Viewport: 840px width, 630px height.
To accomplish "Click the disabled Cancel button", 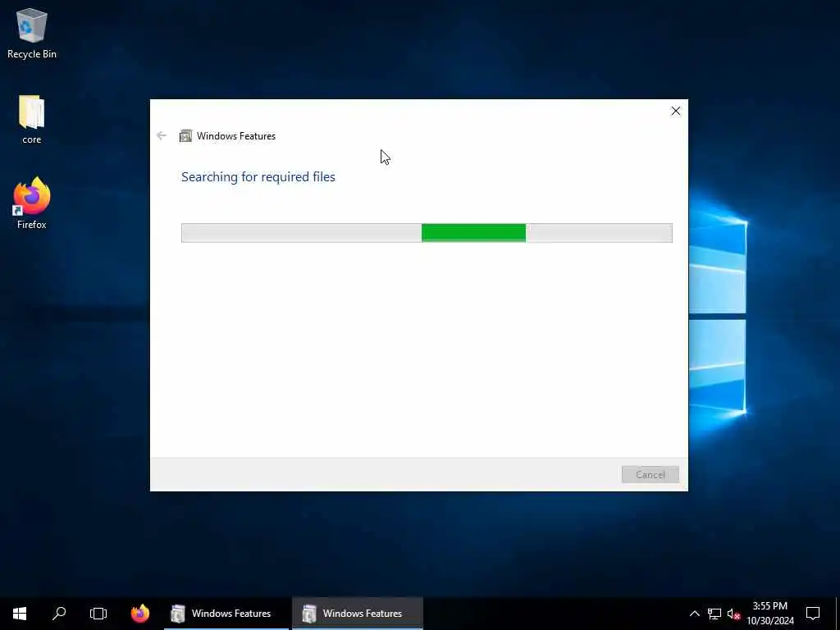I will pos(650,475).
